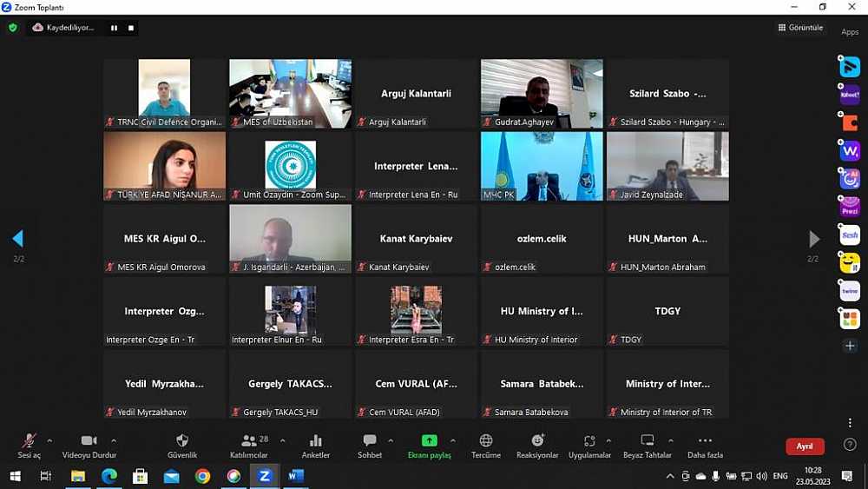
Task: Stop the recording in progress
Action: click(131, 28)
